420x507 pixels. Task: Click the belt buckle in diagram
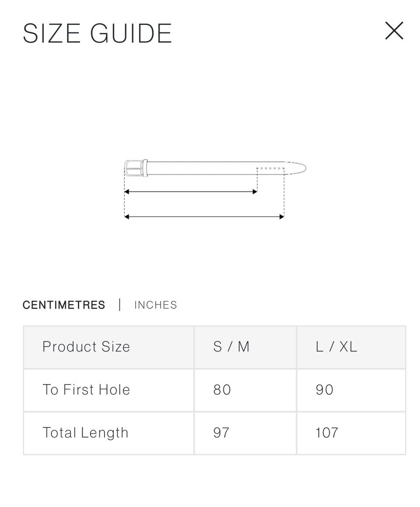coord(136,168)
